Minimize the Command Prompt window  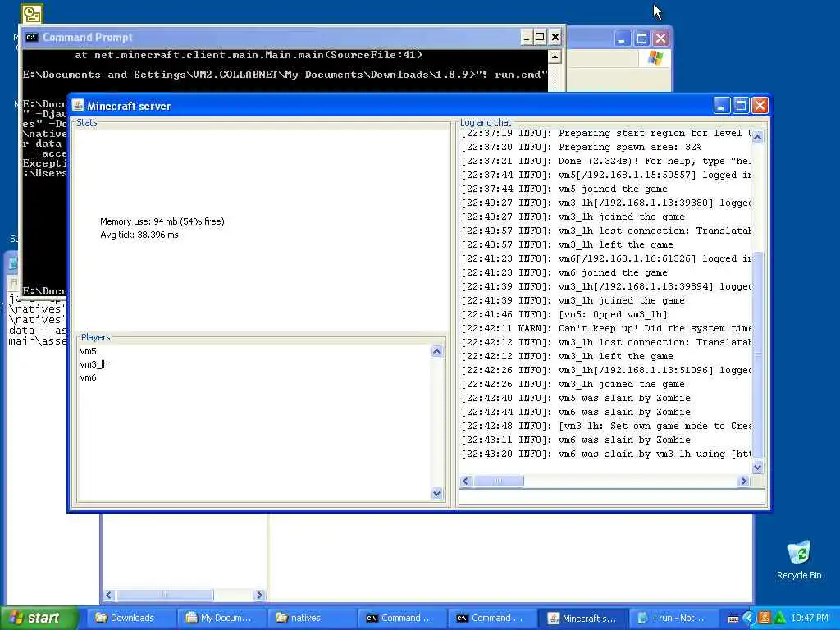pos(526,38)
